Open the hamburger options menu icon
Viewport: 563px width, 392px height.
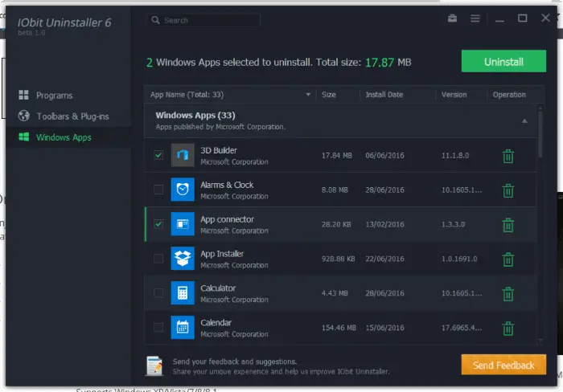[475, 18]
